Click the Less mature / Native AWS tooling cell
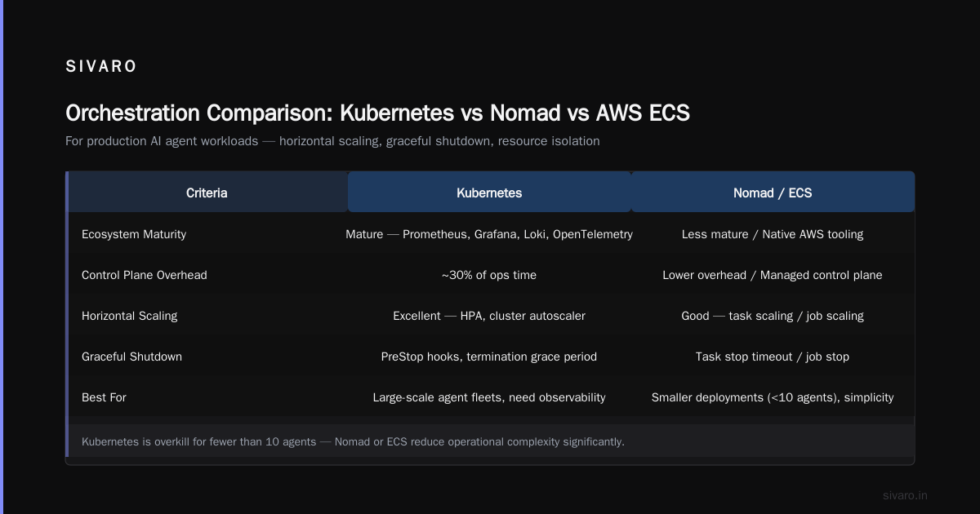980x514 pixels. tap(773, 234)
